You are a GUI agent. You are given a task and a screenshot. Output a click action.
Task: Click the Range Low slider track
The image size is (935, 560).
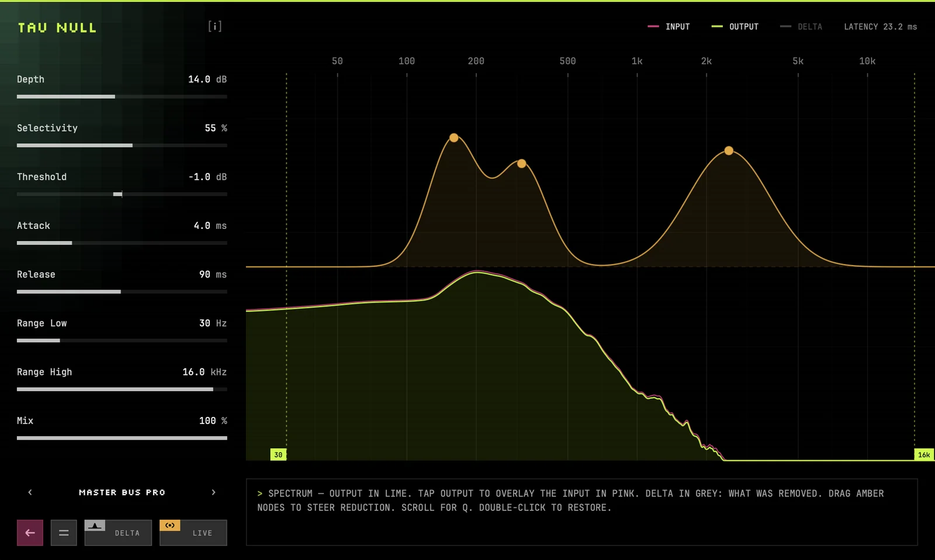coord(122,340)
